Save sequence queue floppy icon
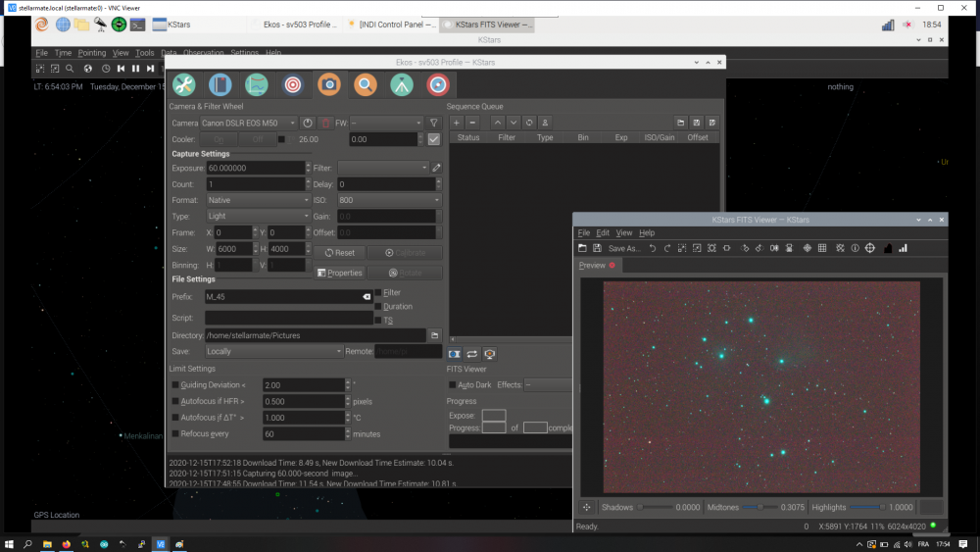Viewport: 980px width, 552px height. tap(696, 123)
